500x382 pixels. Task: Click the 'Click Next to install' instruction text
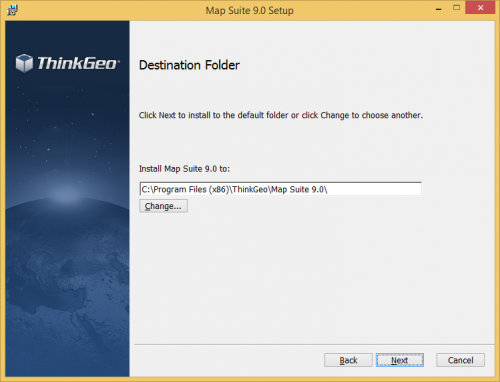coord(281,115)
